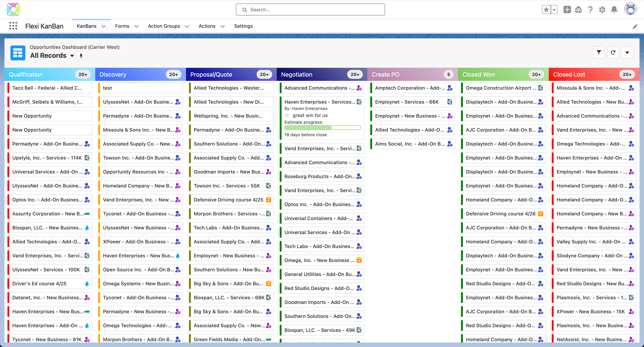Screen dimensions: 644x347
Task: Click the Create PO count badge 5
Action: pyautogui.click(x=449, y=75)
